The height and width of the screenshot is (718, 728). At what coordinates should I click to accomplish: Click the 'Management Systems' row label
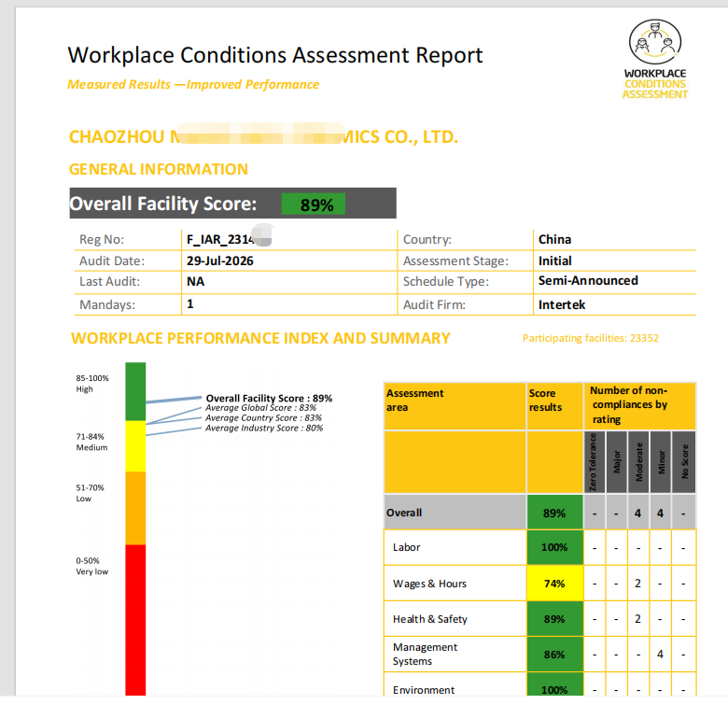[x=425, y=654]
